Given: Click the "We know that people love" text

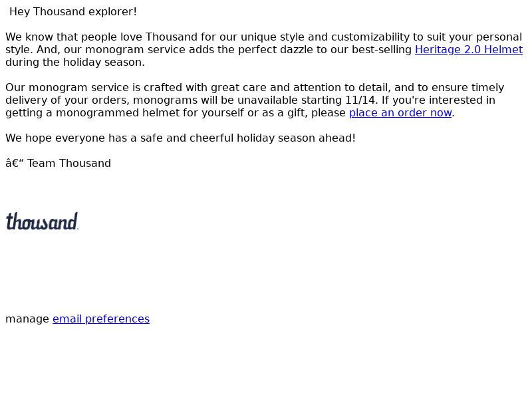Looking at the screenshot, I should [74, 37].
